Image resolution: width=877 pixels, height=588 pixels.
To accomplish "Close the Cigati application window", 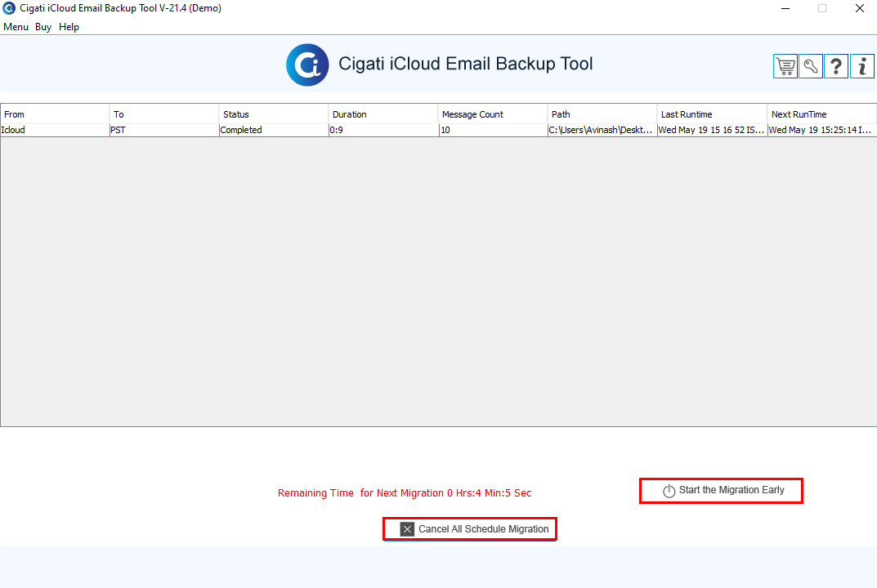I will pyautogui.click(x=860, y=8).
